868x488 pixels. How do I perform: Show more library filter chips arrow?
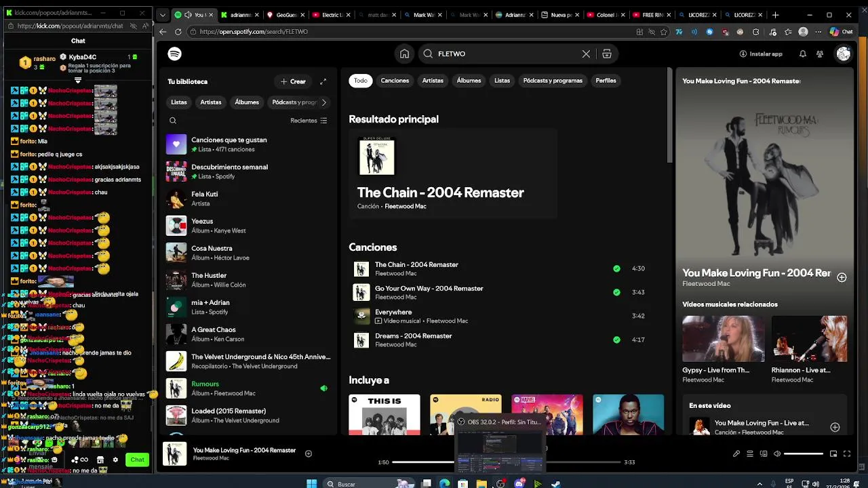click(323, 102)
